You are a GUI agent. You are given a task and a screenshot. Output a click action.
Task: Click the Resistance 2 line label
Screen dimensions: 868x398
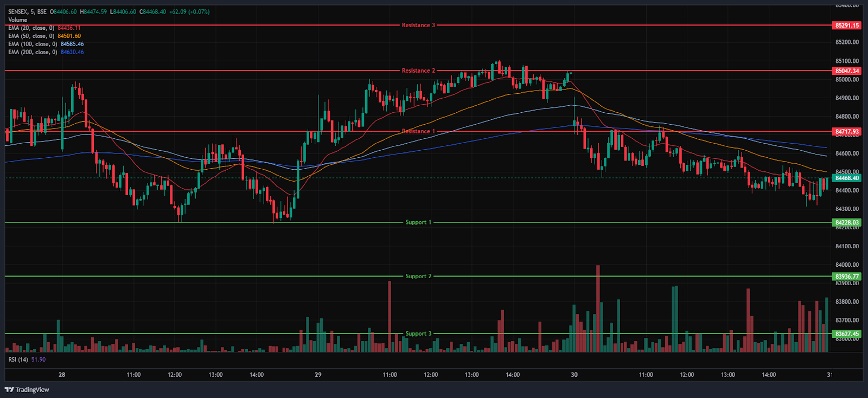point(418,71)
